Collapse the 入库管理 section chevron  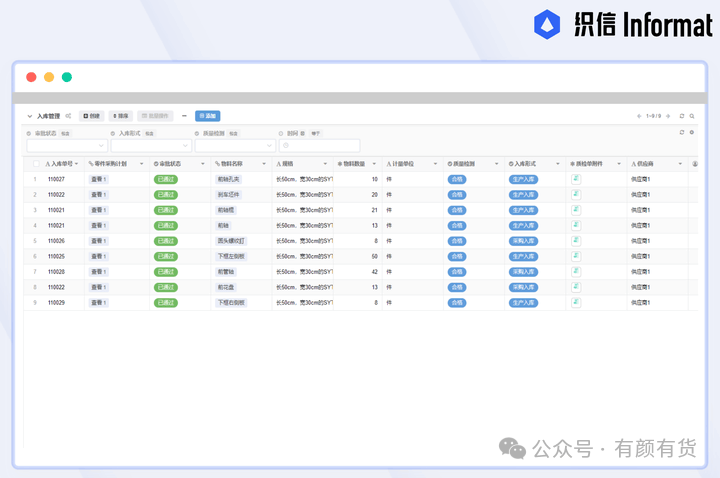[30, 116]
